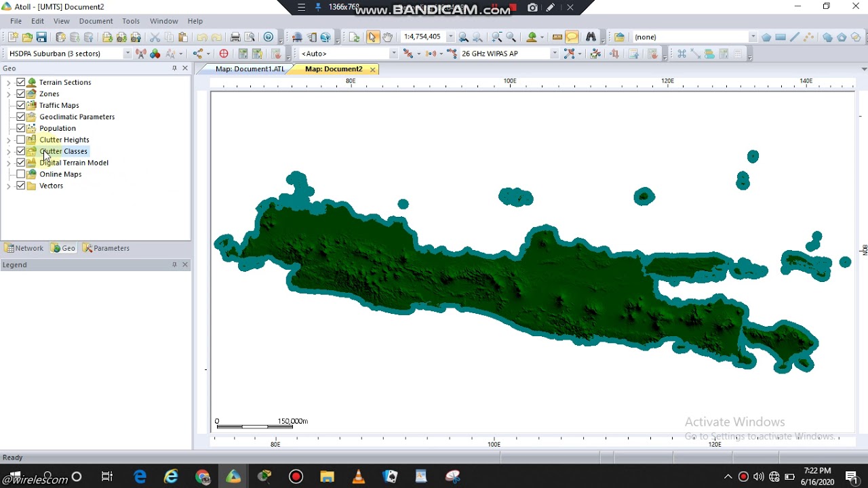The width and height of the screenshot is (868, 488).
Task: Expand the Clutter Classes tree node
Action: (8, 152)
